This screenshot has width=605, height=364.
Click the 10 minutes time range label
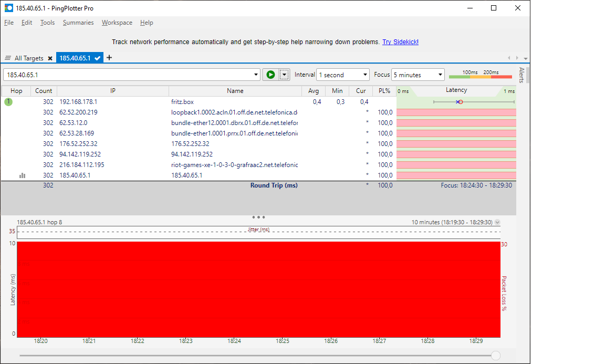pyautogui.click(x=452, y=222)
